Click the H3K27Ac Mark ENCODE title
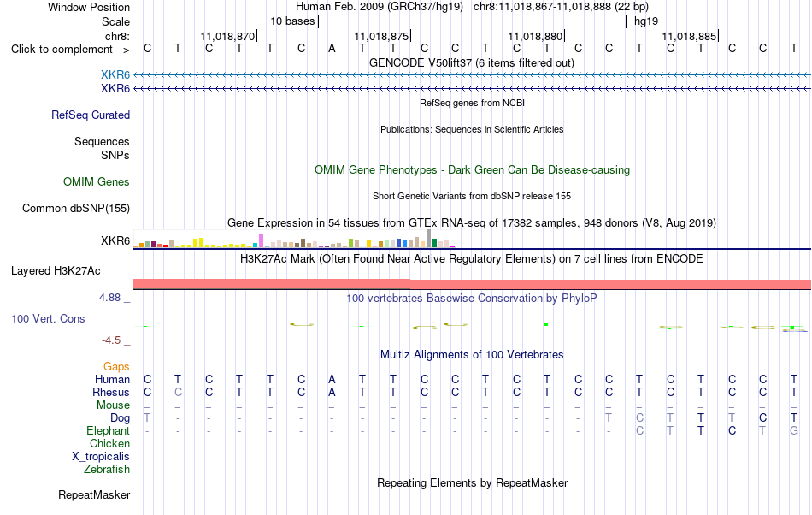 (x=472, y=259)
